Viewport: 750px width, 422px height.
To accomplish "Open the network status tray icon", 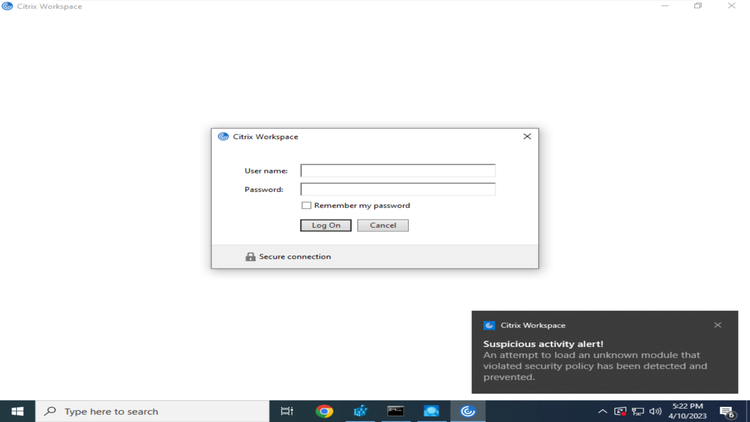I will click(x=638, y=411).
